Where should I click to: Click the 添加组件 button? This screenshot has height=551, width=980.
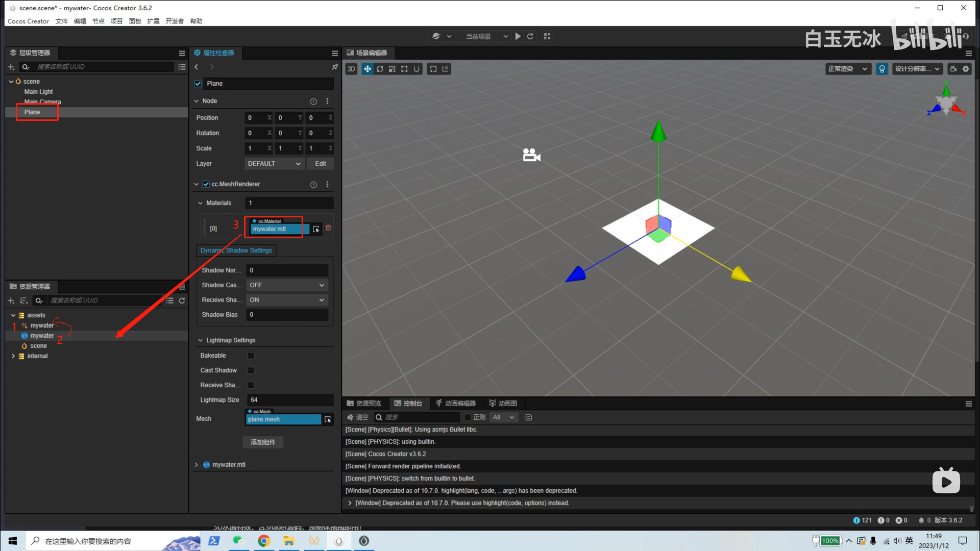tap(263, 442)
